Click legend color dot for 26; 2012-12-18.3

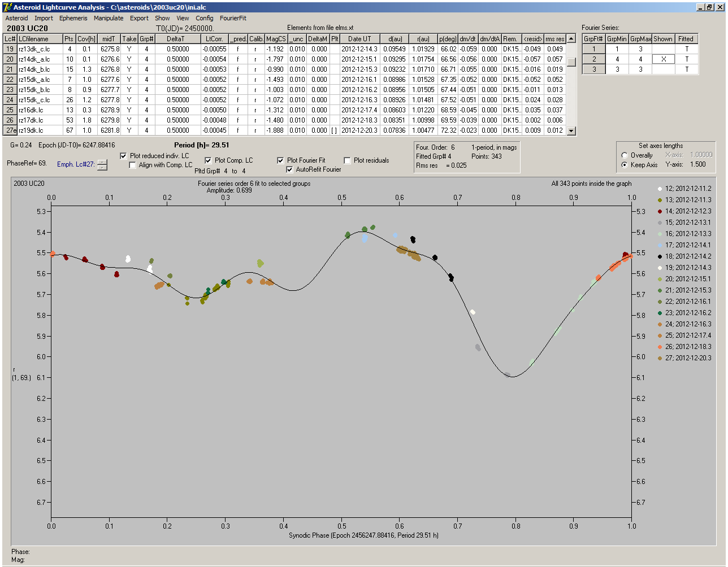(x=660, y=347)
